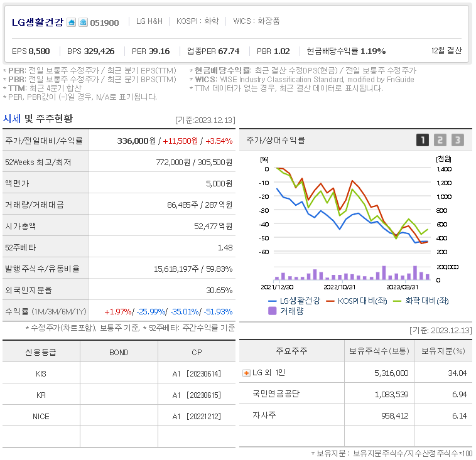
Task: Click the 보유지분(%) column header
Action: [443, 351]
